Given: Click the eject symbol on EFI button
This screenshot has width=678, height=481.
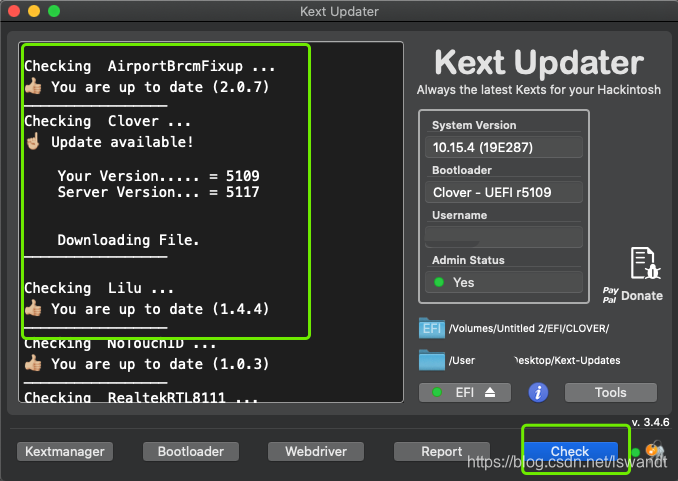Looking at the screenshot, I should 490,392.
